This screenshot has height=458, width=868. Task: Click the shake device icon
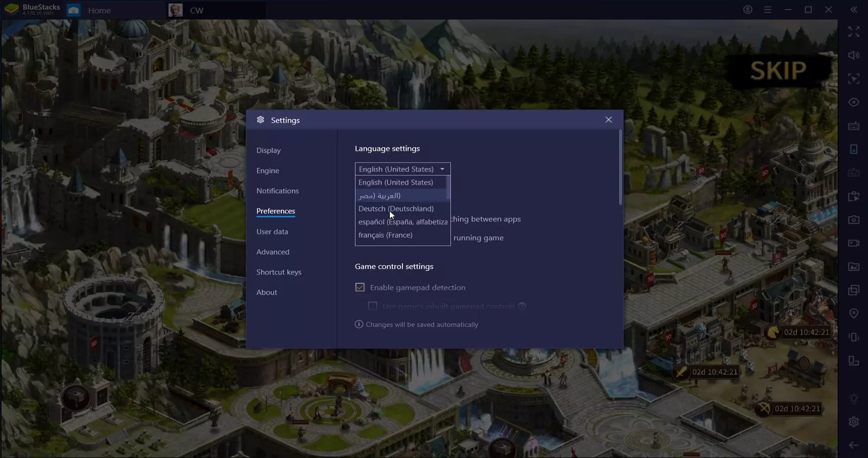coord(853,337)
